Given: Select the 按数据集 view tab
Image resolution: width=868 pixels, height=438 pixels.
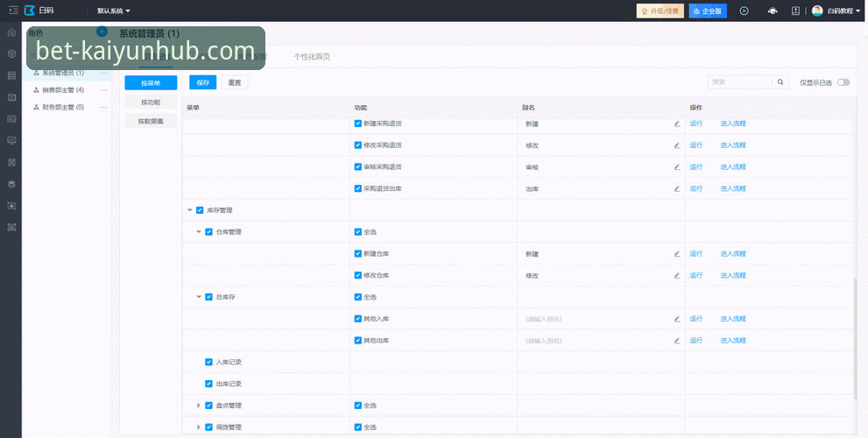Looking at the screenshot, I should pyautogui.click(x=151, y=121).
